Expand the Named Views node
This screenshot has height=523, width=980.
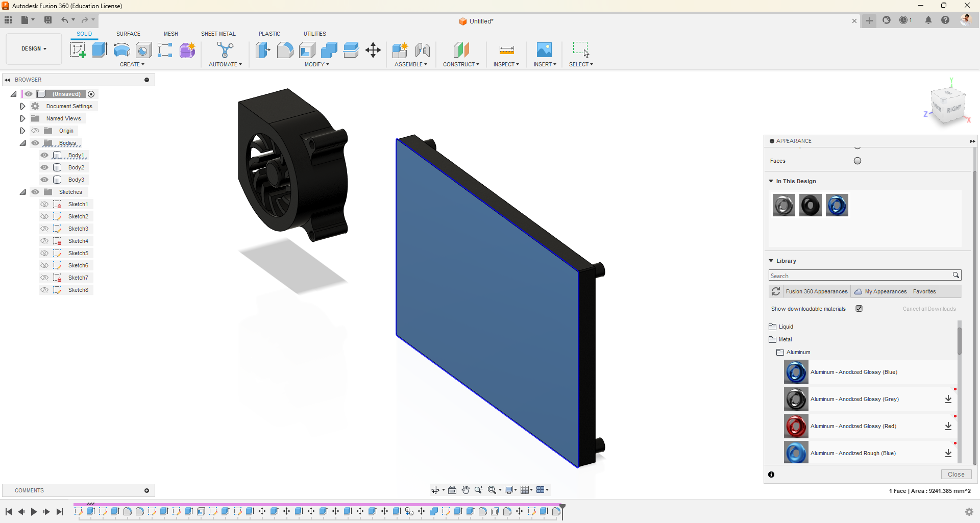click(x=22, y=118)
